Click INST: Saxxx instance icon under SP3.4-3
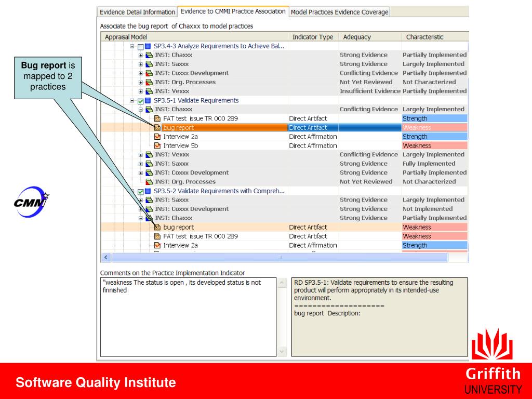The image size is (532, 399). pyautogui.click(x=149, y=64)
